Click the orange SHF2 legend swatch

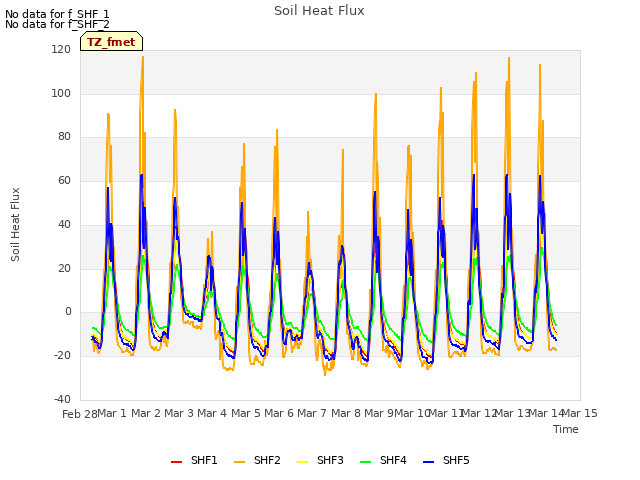(240, 462)
